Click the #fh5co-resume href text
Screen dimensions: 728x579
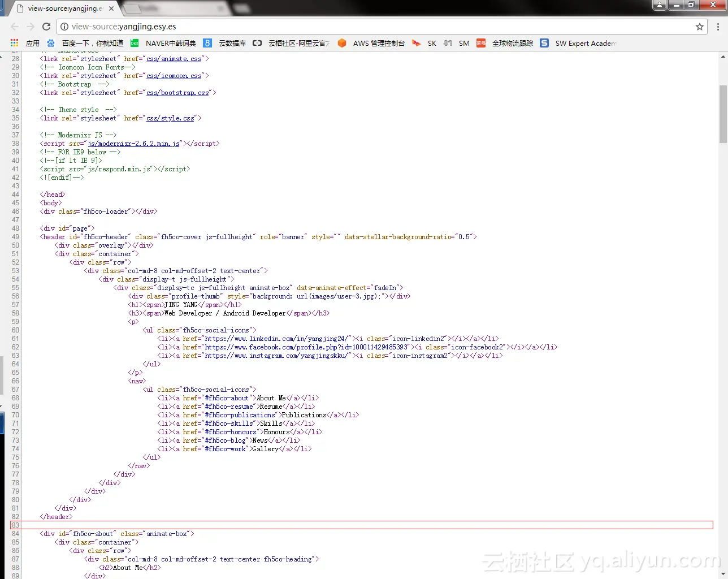(x=228, y=407)
